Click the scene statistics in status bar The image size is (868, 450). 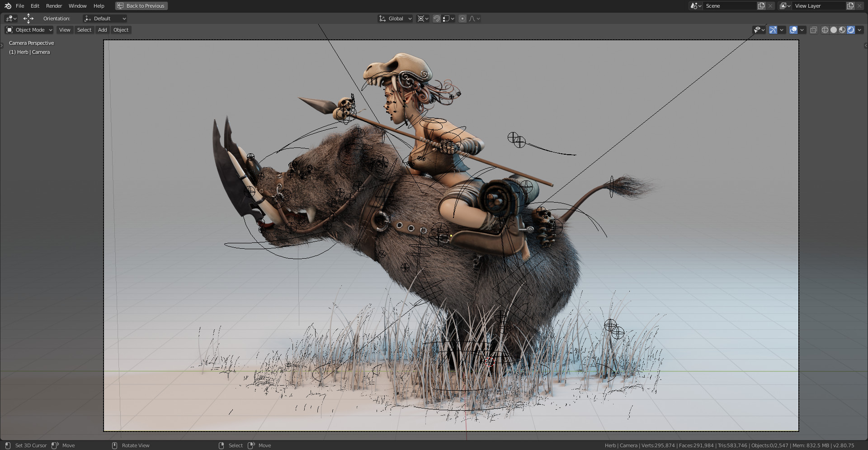pyautogui.click(x=729, y=445)
